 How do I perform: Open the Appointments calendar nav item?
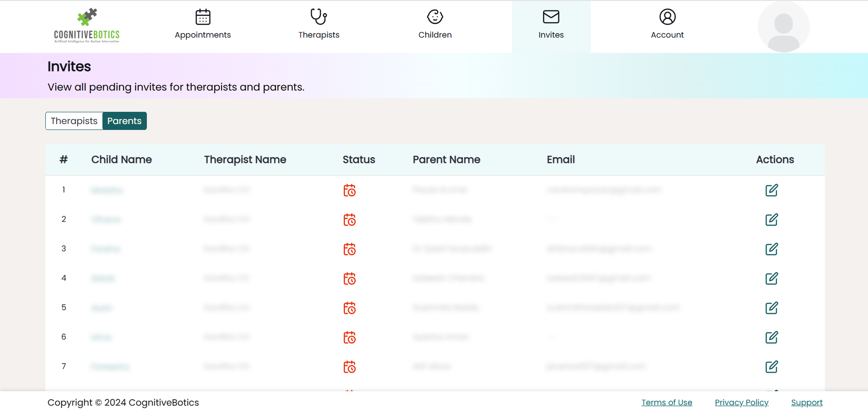(203, 25)
